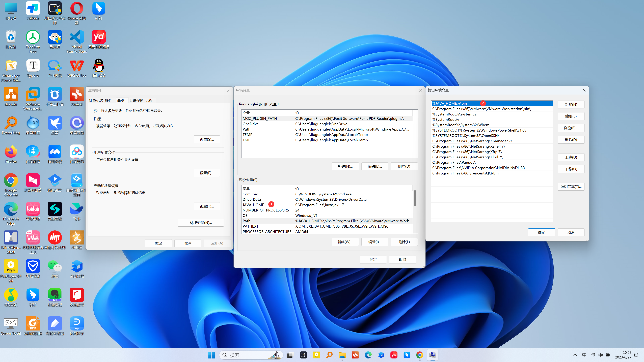The image size is (644, 362).
Task: Click user profile 设置(E)... button
Action: point(207,173)
